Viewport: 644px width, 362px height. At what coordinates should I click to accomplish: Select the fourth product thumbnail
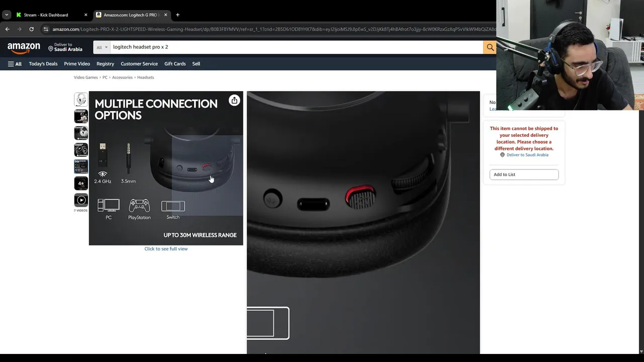[x=81, y=150]
